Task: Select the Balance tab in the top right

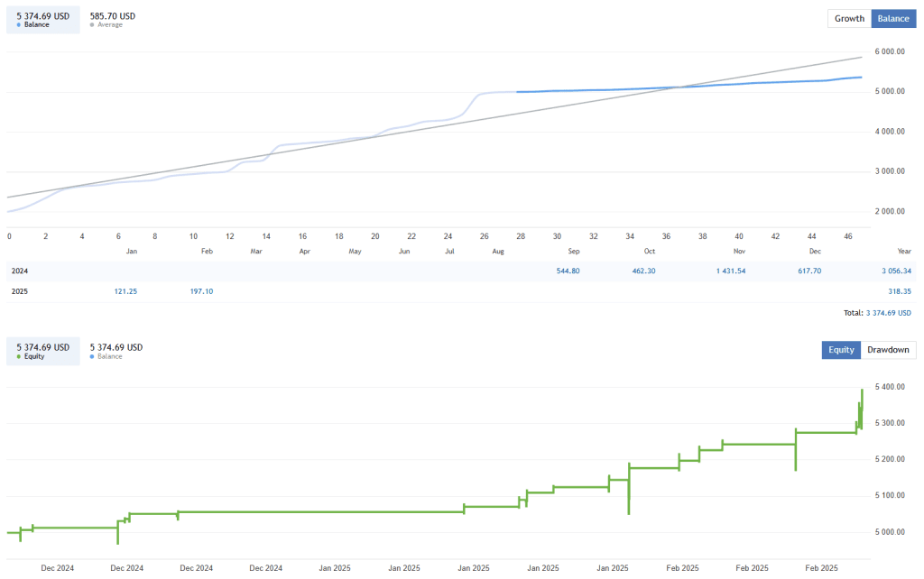Action: click(x=892, y=18)
